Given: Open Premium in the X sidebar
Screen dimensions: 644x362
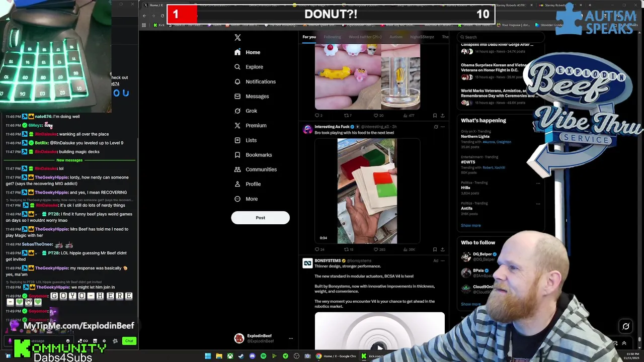Looking at the screenshot, I should point(251,125).
